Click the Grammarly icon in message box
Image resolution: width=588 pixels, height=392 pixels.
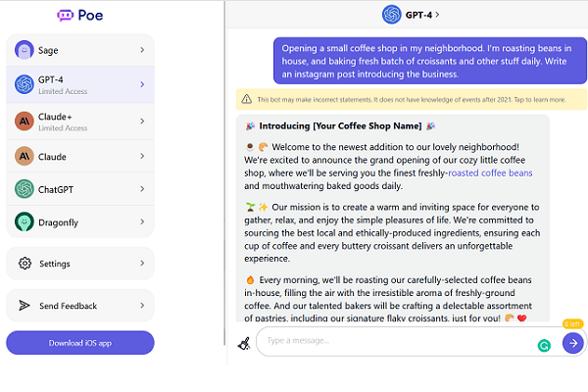point(544,345)
